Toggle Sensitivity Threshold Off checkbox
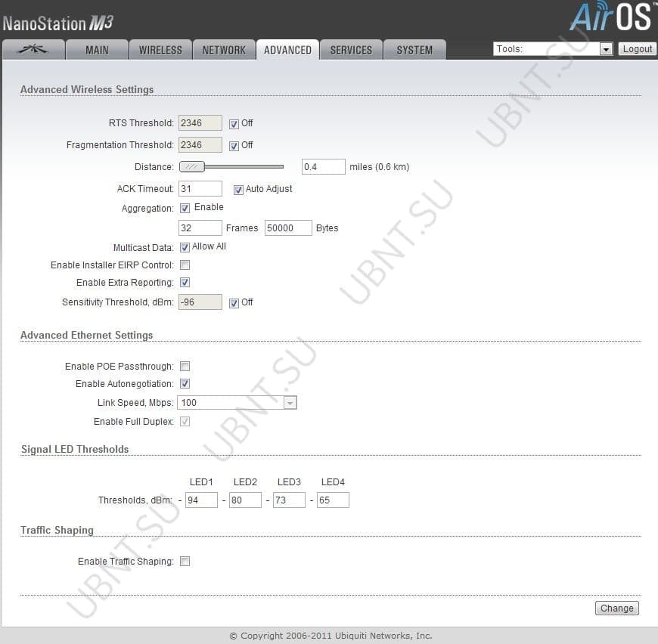 234,302
